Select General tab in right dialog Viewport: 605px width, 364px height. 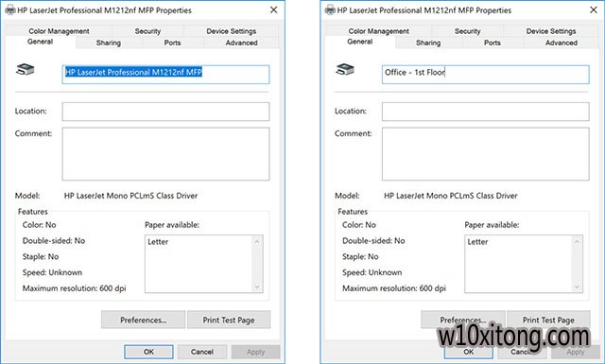[360, 42]
